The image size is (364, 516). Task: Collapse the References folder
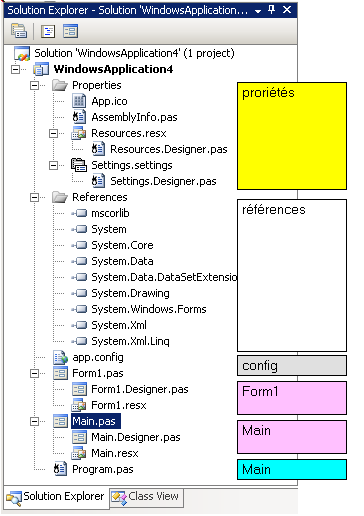(34, 197)
